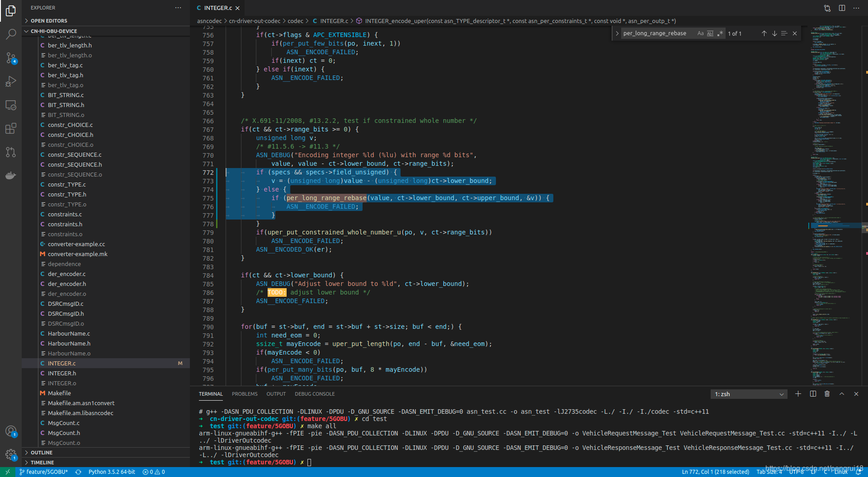Screen dimensions: 868x477
Task: Open constr_CHOICE.c file
Action: (x=70, y=125)
